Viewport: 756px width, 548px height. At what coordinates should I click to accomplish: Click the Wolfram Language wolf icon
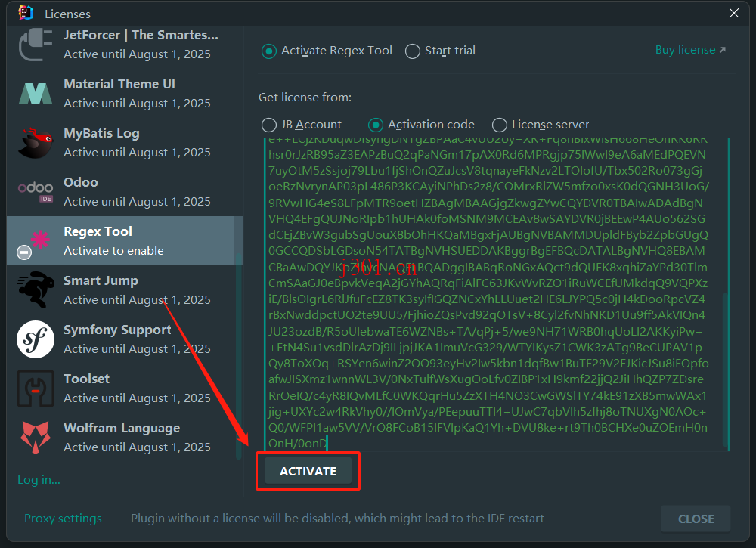click(36, 437)
